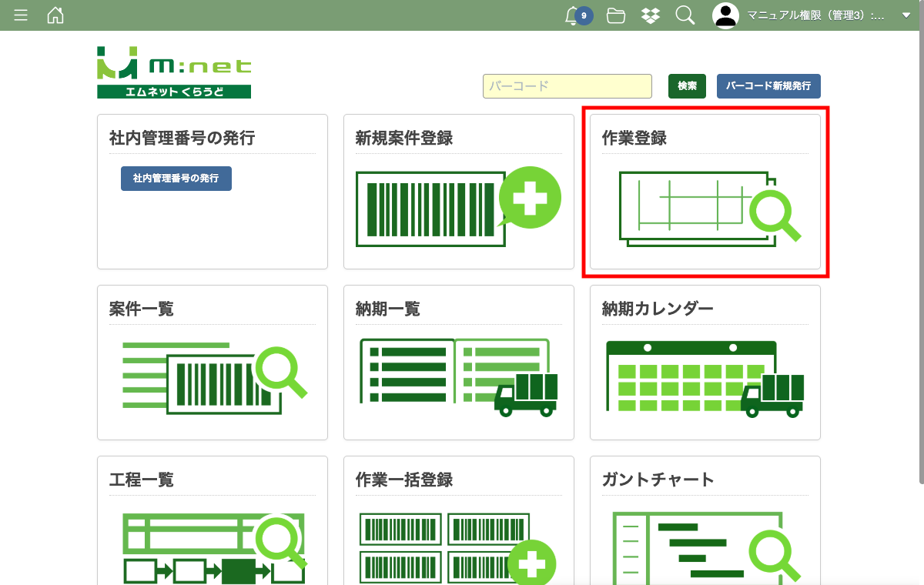Open notifications bell with 9 badge

tap(572, 15)
